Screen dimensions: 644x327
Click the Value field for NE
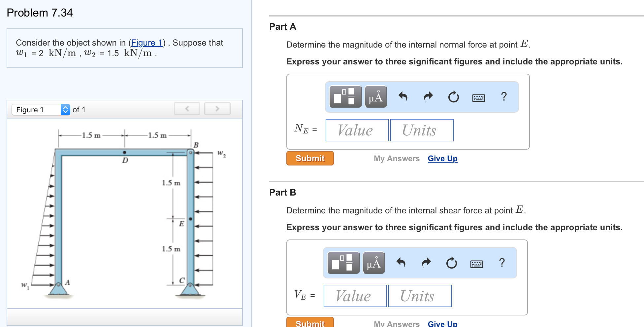coord(357,130)
